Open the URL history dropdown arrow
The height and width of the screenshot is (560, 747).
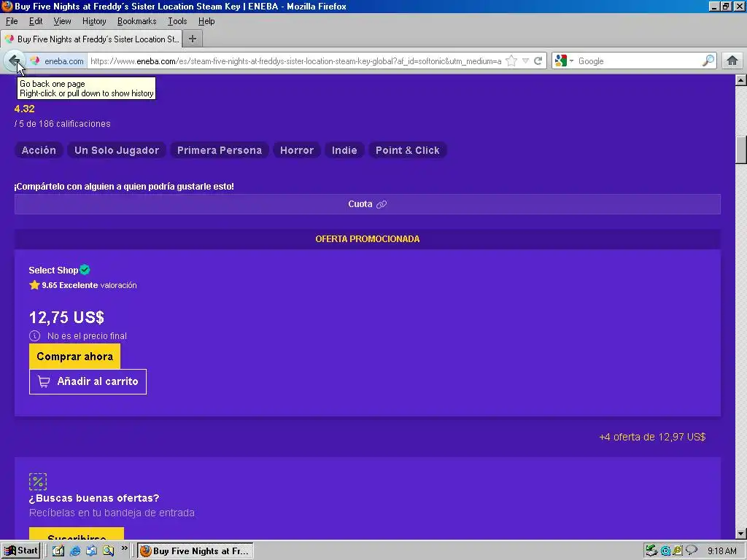(x=525, y=61)
